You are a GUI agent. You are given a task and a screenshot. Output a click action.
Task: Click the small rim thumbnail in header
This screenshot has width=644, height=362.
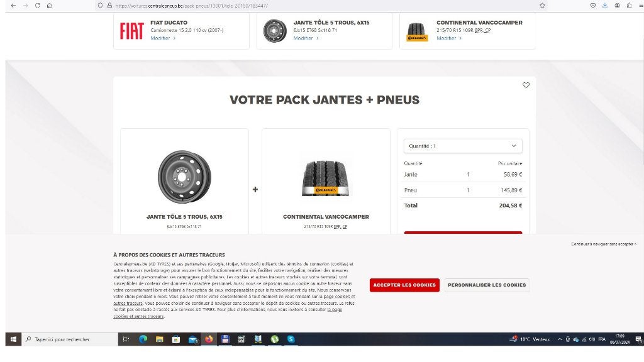click(275, 31)
